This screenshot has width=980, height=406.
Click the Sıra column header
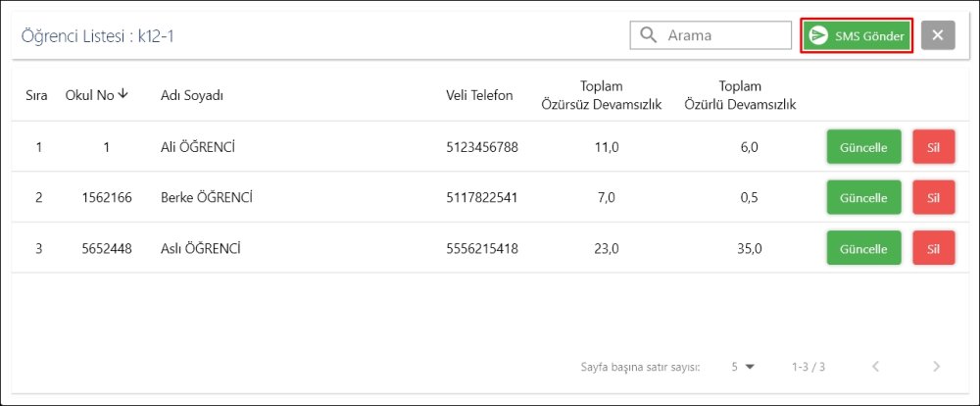[37, 95]
